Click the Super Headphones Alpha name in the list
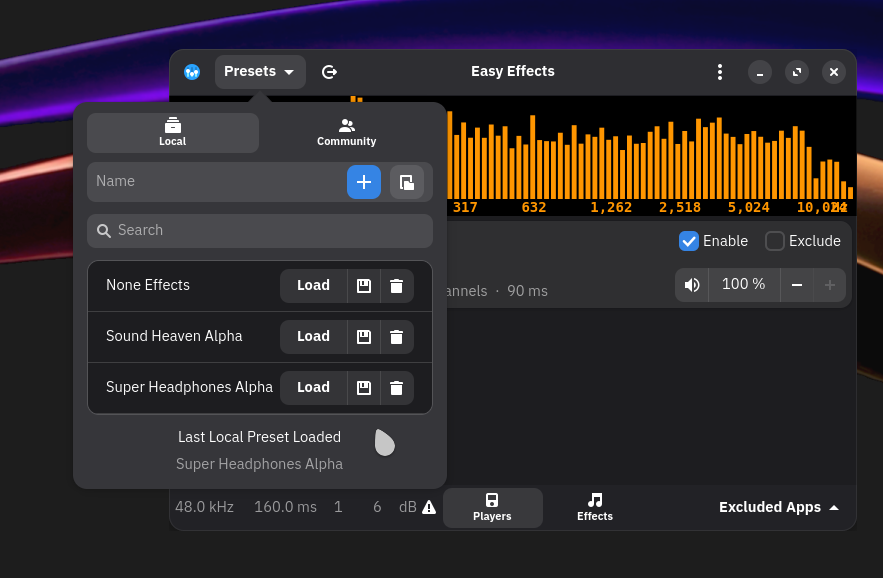The image size is (883, 578). [189, 387]
